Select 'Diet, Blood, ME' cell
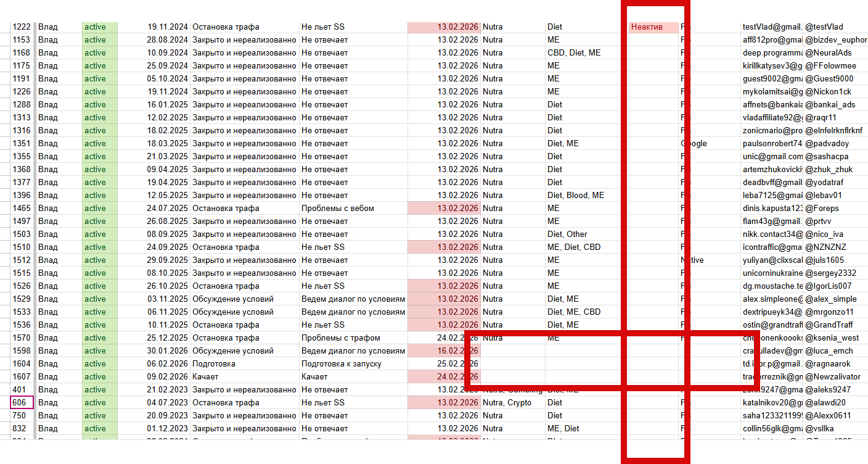 [x=586, y=196]
